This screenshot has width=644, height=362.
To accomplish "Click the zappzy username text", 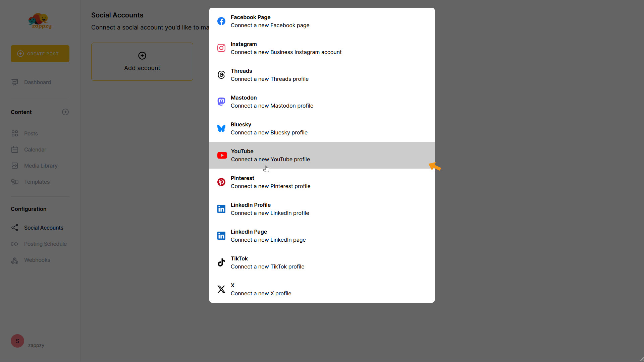I will (36, 345).
